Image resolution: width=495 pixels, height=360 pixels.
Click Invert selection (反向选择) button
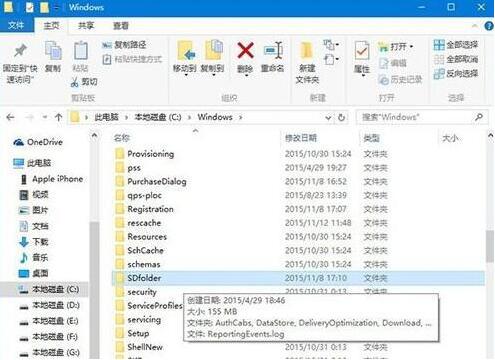(456, 73)
